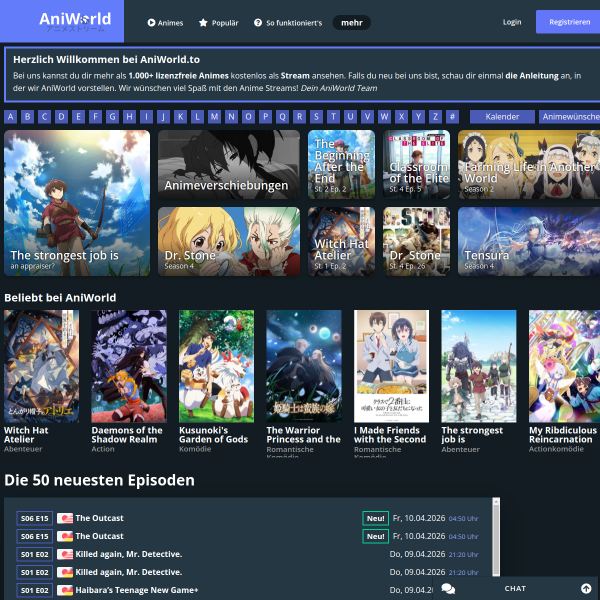Open The strongest job is poster under Beliebt
Screen dimensions: 600x600
click(x=479, y=366)
